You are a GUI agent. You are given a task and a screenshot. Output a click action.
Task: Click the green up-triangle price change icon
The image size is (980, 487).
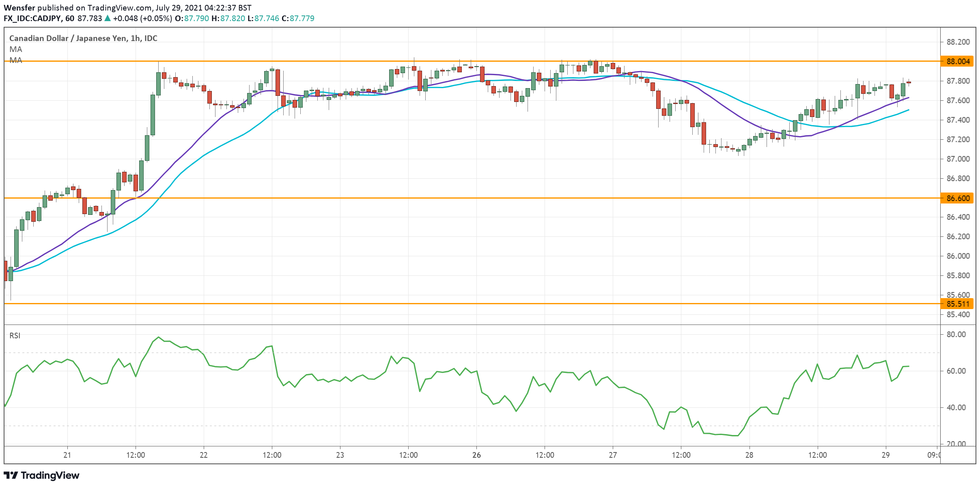(x=108, y=18)
